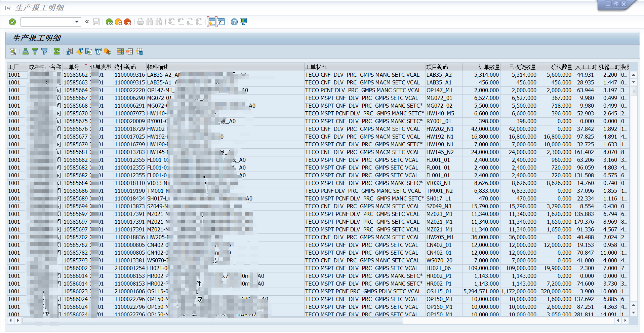Click the horizontal scrollbar thumb

coord(212,321)
